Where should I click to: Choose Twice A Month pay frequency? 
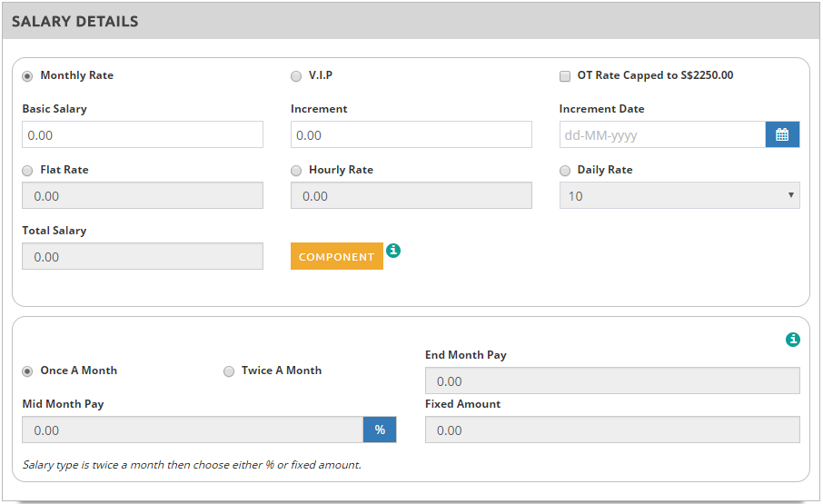point(229,371)
